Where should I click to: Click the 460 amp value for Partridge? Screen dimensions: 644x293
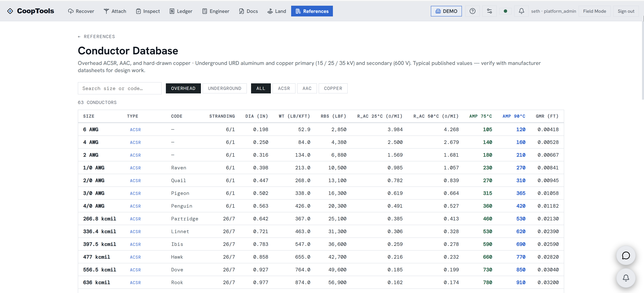pos(487,219)
